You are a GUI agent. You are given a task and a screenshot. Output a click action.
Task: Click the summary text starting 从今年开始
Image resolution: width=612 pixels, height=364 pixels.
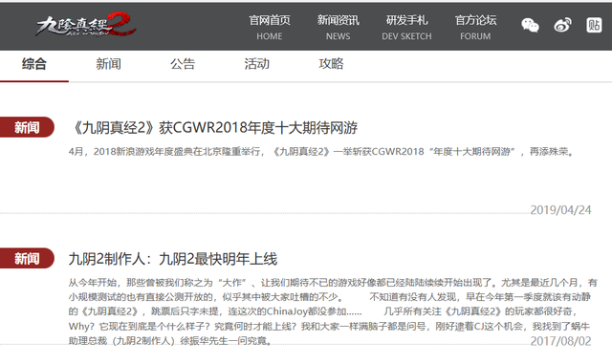[333, 311]
